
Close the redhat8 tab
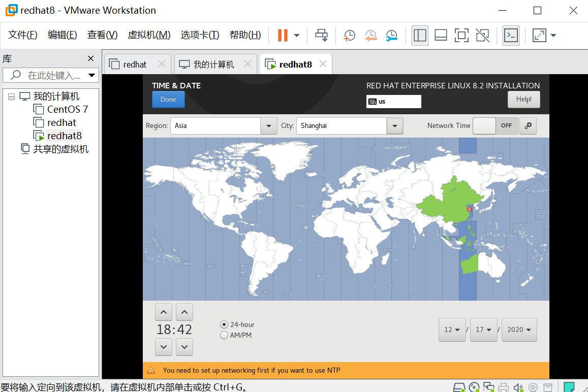[x=323, y=64]
